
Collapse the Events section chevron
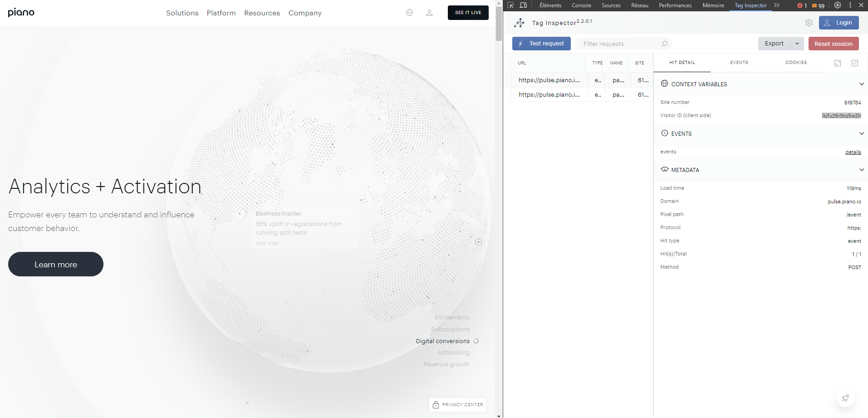click(x=861, y=133)
